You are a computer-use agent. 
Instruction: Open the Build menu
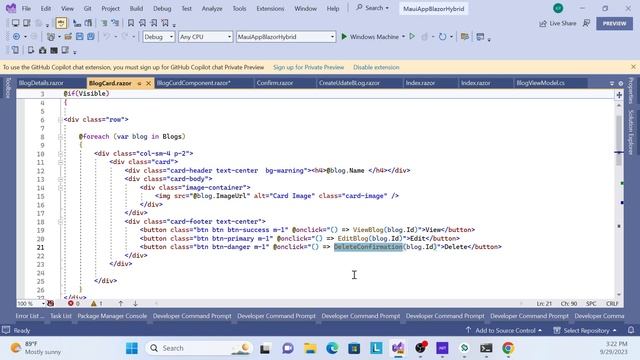coord(136,8)
